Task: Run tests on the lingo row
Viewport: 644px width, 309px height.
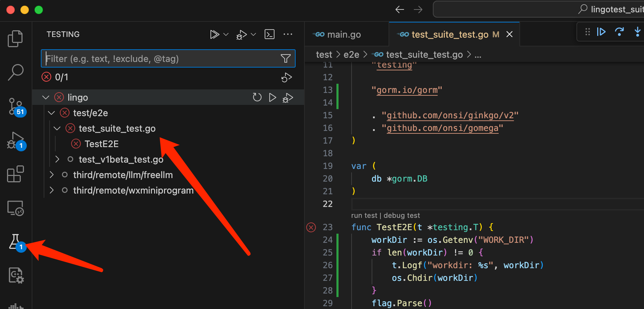Action: click(x=272, y=97)
